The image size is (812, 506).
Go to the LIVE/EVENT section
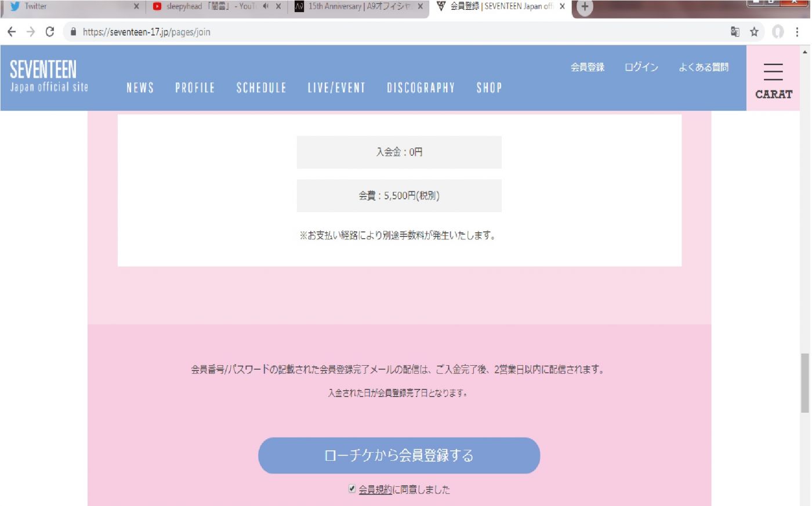[336, 88]
